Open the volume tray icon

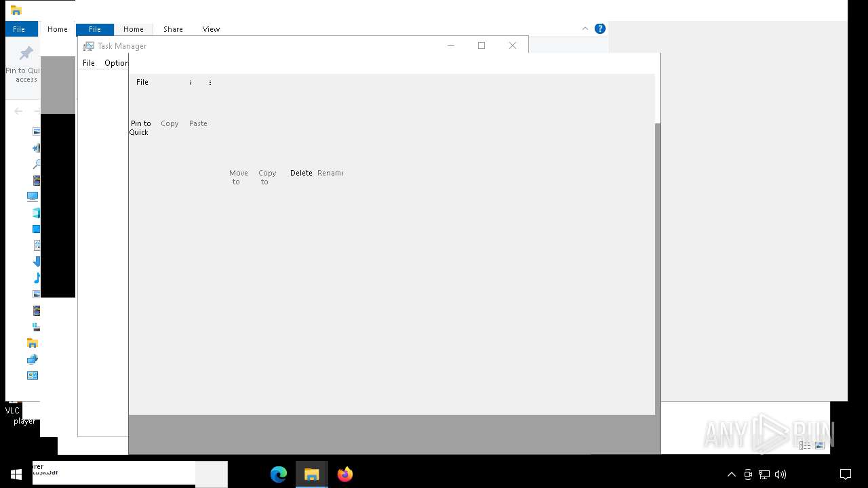tap(781, 474)
